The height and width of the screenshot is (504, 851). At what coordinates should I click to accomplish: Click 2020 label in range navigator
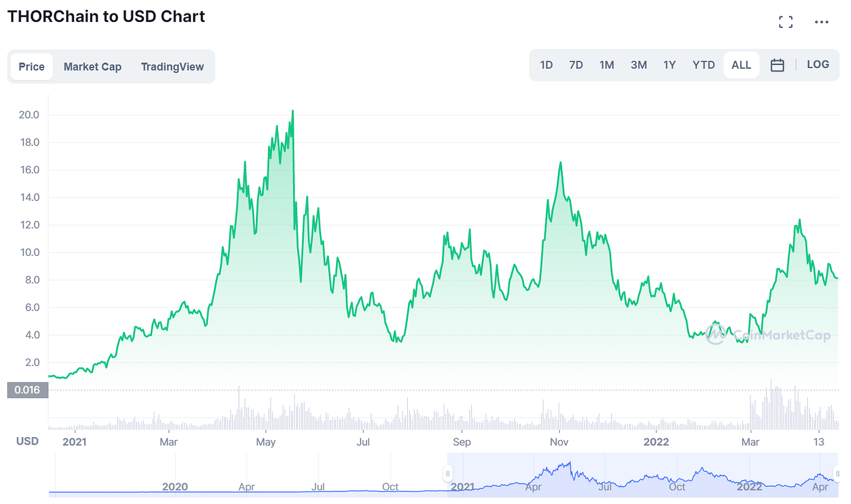click(x=175, y=486)
